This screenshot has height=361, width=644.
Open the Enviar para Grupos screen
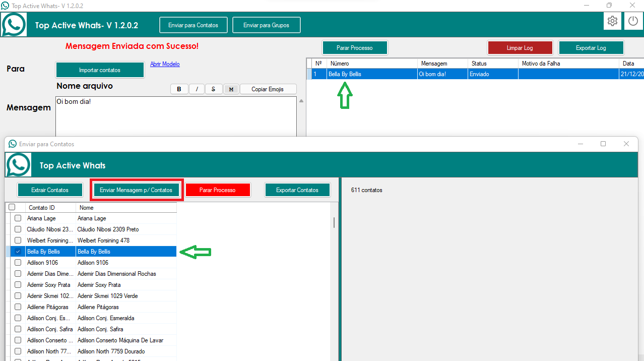[x=267, y=25]
